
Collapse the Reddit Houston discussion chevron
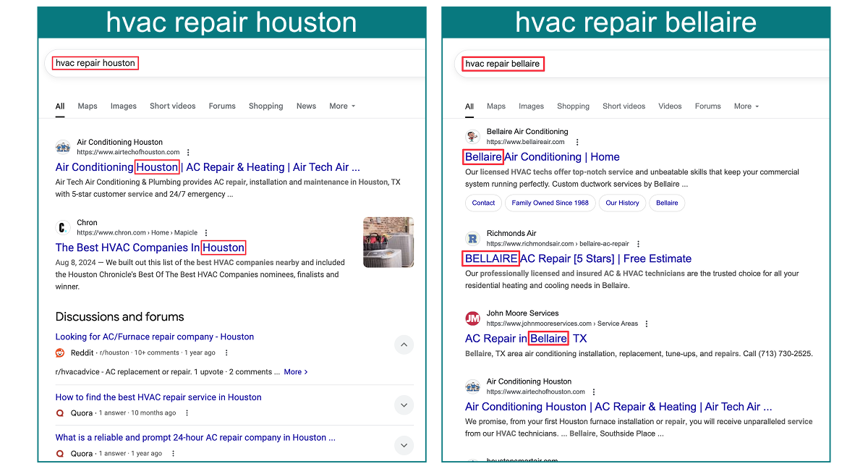coord(404,345)
